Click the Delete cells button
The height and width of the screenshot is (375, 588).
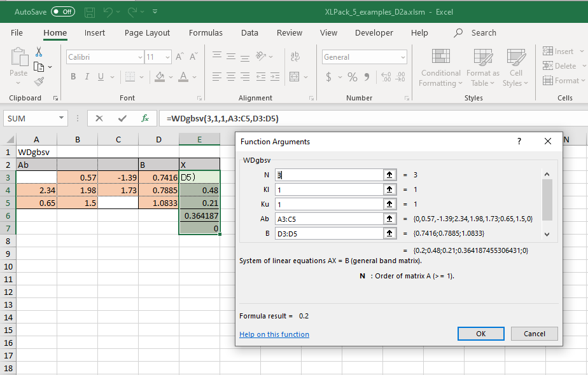click(559, 66)
